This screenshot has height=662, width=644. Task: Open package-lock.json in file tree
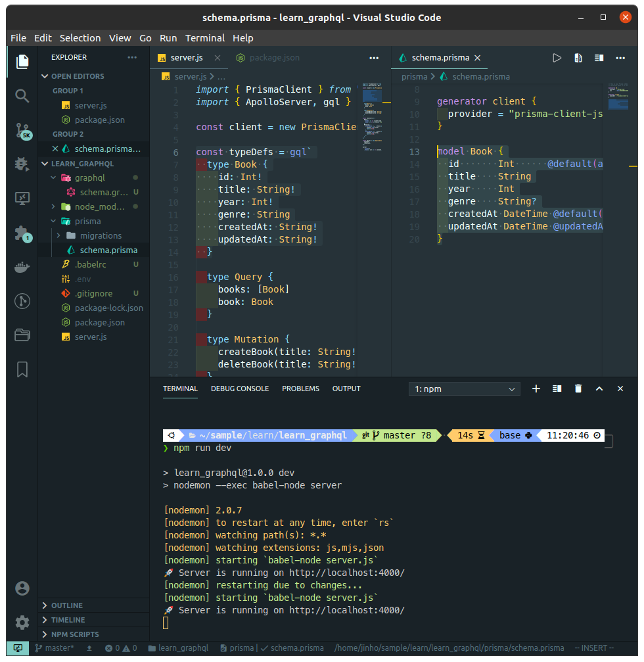click(x=109, y=308)
